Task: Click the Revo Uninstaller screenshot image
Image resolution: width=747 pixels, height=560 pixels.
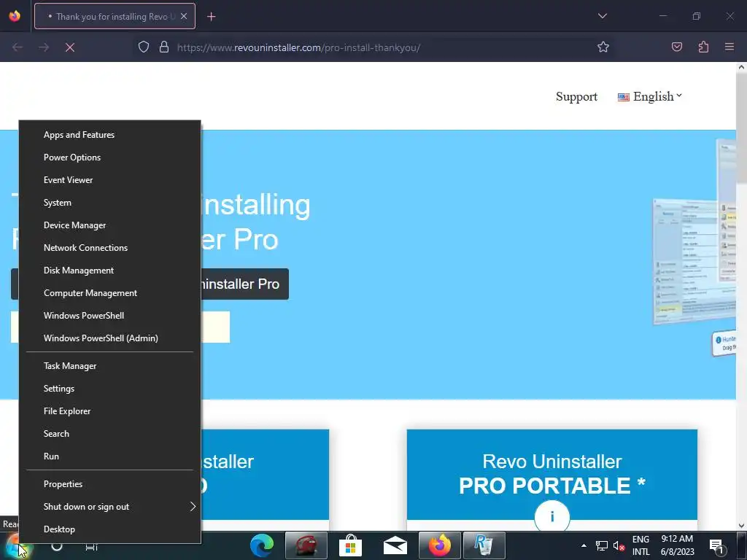Action: point(694,248)
